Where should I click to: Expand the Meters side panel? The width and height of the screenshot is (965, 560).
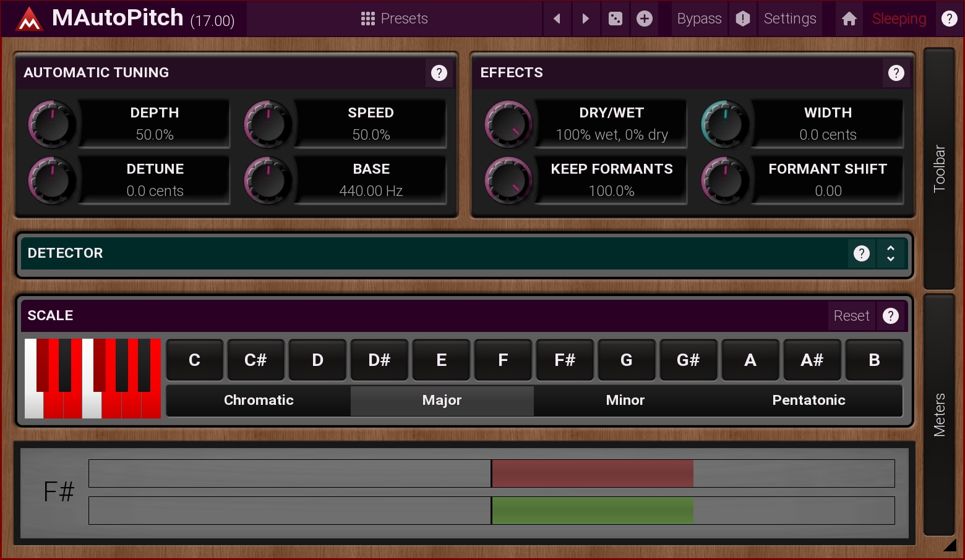click(938, 414)
